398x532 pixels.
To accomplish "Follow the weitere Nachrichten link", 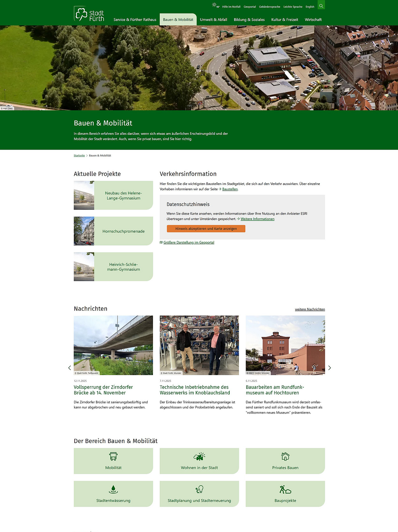I will click(x=310, y=309).
